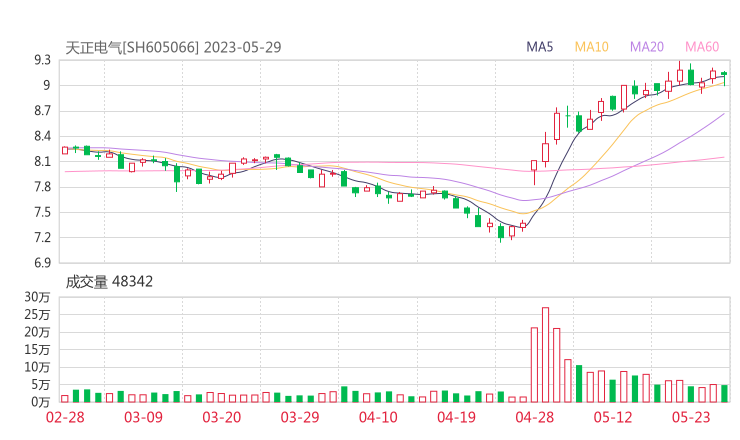Click the 02-28 date axis label
Screen dimensions: 740x440
coord(65,417)
